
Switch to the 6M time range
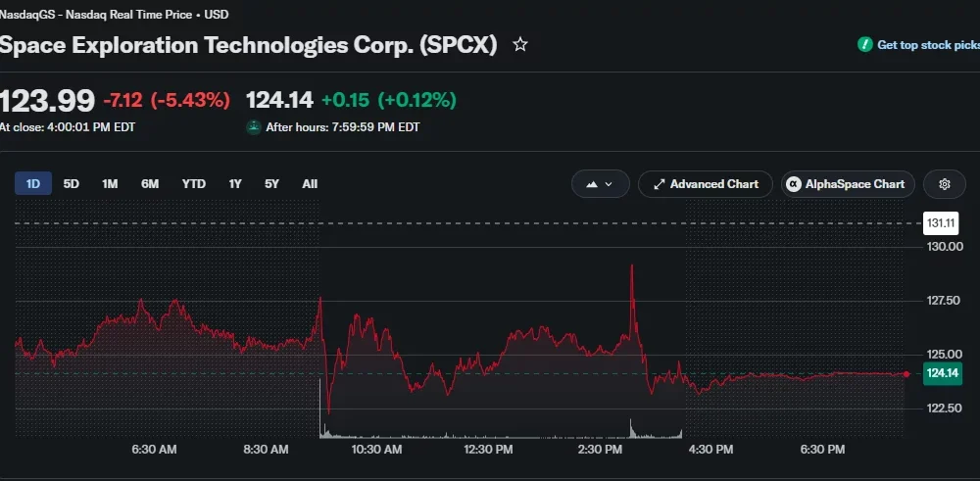tap(150, 184)
